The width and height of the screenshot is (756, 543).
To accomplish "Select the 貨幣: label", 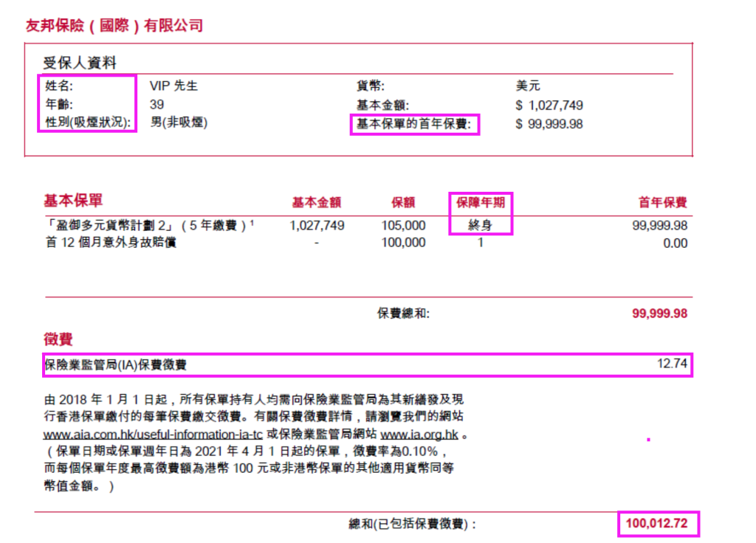I will (x=371, y=86).
